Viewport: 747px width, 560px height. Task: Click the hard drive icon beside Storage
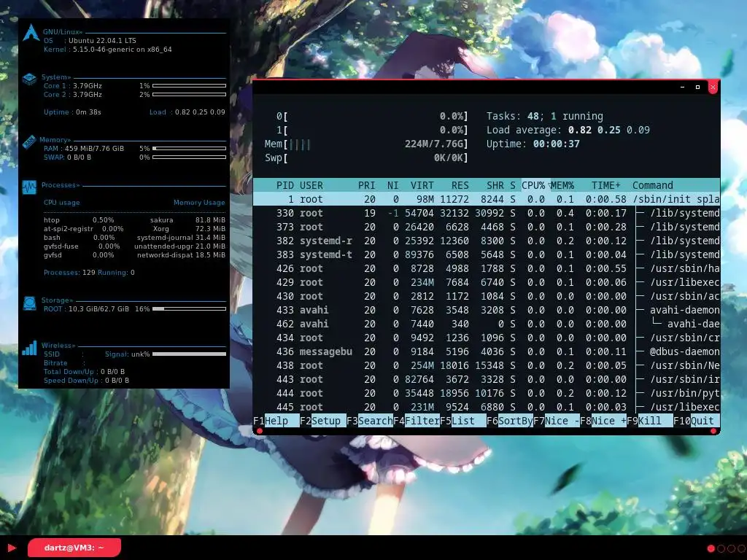(29, 303)
